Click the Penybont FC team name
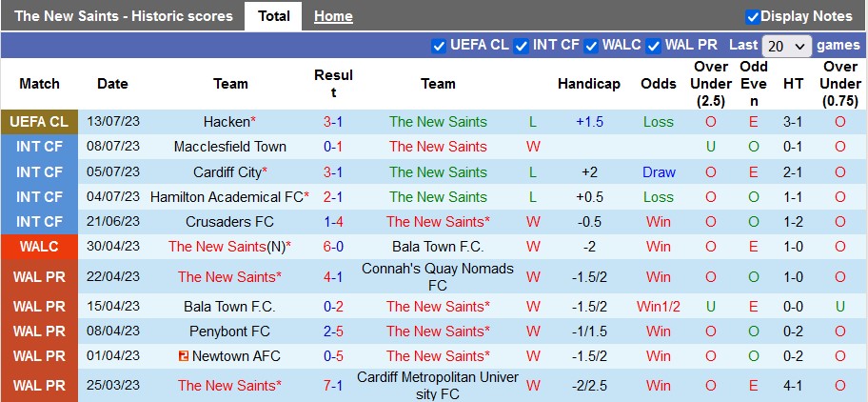This screenshot has height=402, width=868. pyautogui.click(x=229, y=332)
